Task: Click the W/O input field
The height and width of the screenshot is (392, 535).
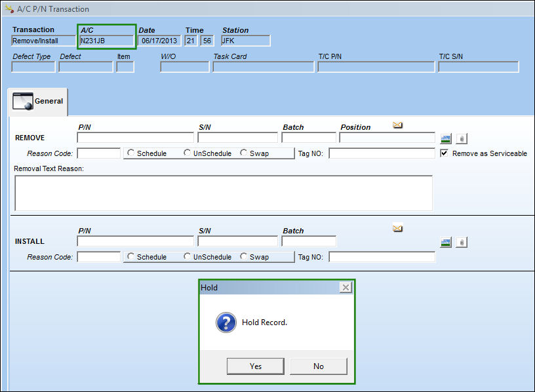Action: tap(185, 67)
